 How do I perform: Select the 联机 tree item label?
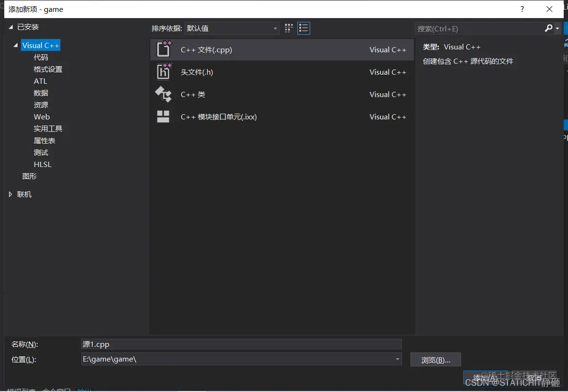point(24,194)
